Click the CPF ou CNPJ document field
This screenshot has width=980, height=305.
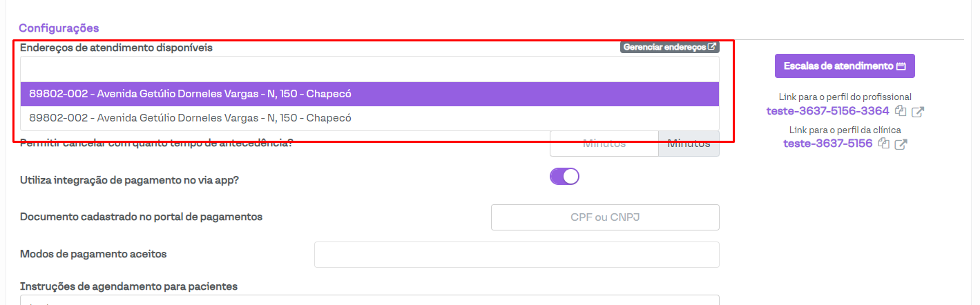[x=604, y=217]
